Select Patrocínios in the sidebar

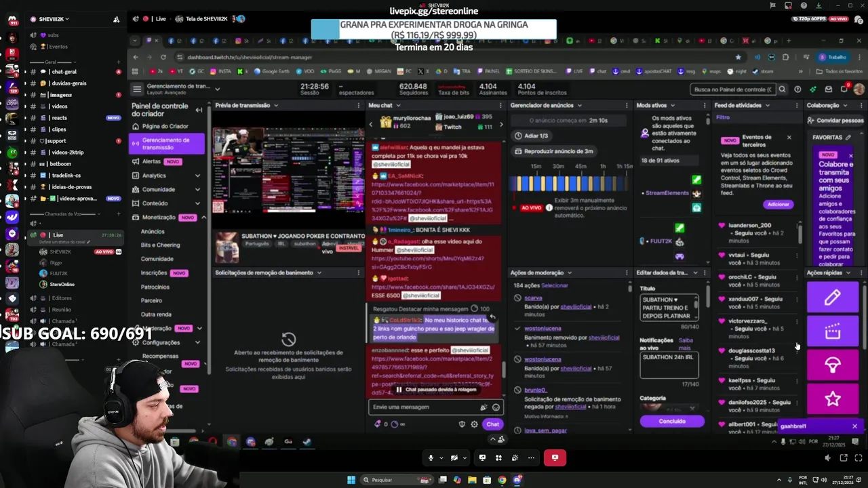155,287
